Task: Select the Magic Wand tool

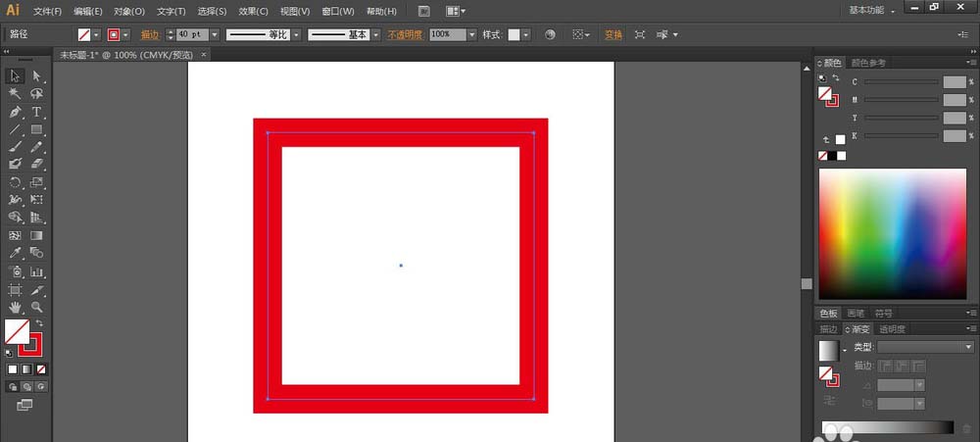Action: pos(15,94)
